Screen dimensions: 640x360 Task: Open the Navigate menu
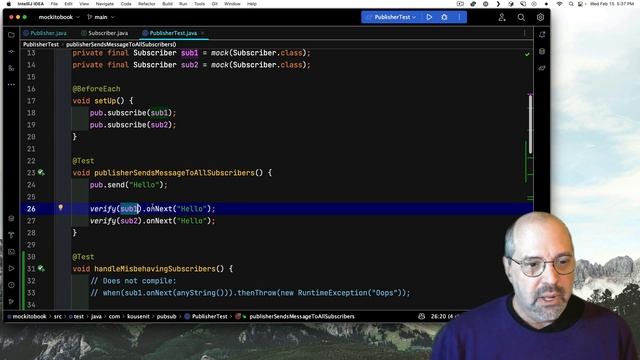point(104,4)
